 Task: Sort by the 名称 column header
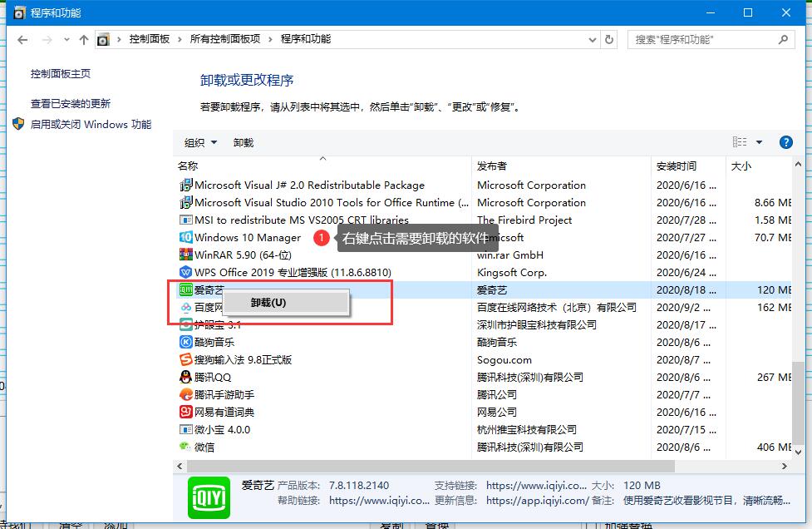(x=188, y=166)
